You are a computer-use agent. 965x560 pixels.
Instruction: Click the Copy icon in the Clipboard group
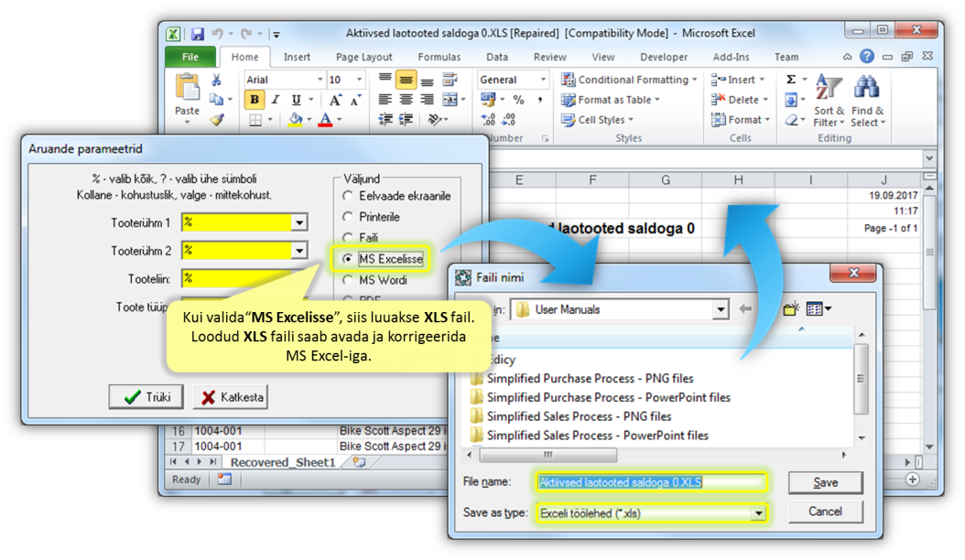[x=216, y=100]
